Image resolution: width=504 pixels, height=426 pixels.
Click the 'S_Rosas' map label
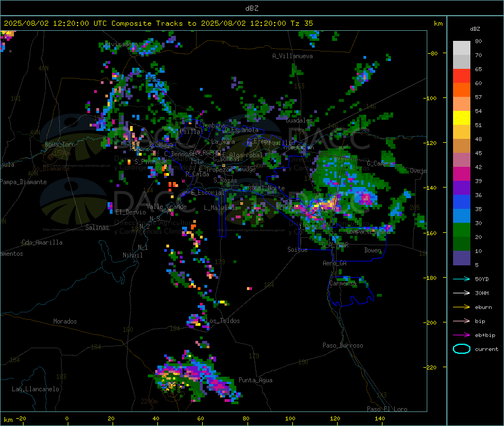pyautogui.click(x=225, y=181)
